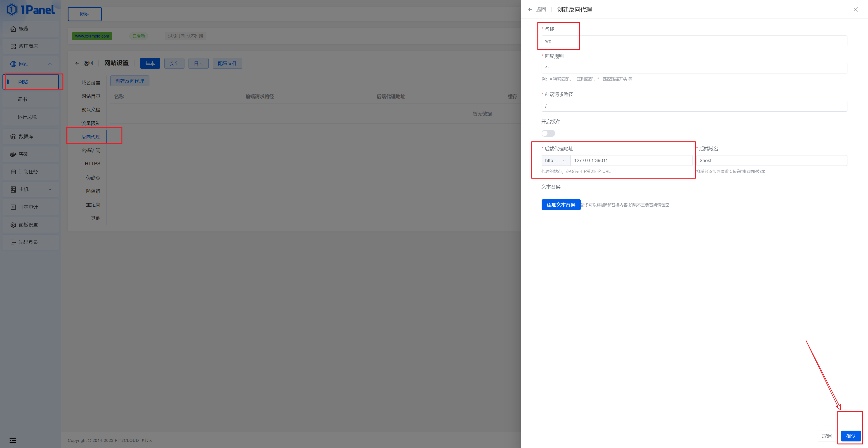The image size is (868, 448).
Task: Expand the 主机 sidebar menu chevron
Action: coord(50,189)
